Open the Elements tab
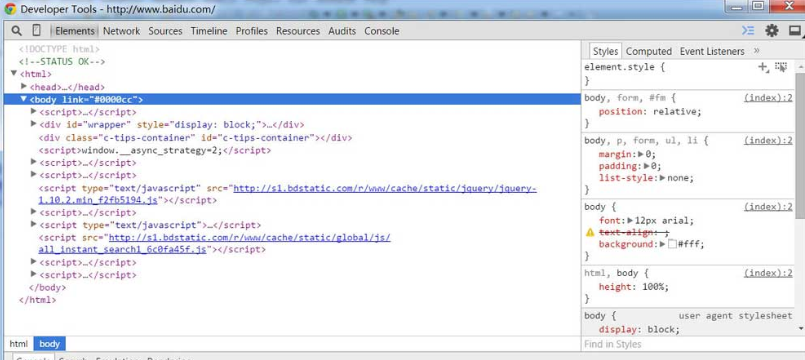 (75, 31)
